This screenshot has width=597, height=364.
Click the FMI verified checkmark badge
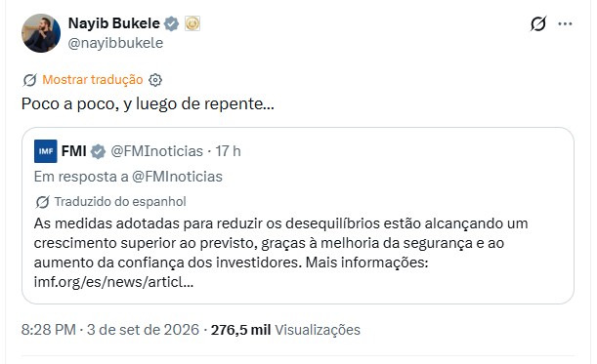99,152
